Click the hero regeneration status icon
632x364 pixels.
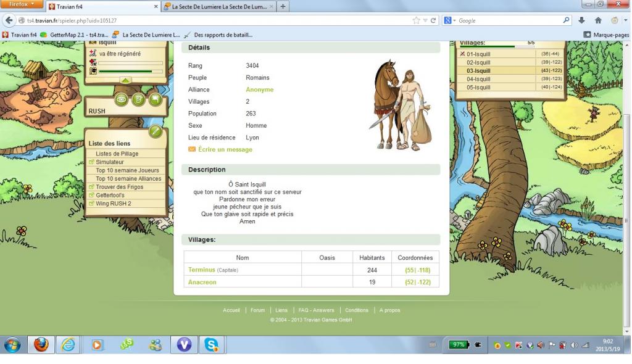pos(93,53)
